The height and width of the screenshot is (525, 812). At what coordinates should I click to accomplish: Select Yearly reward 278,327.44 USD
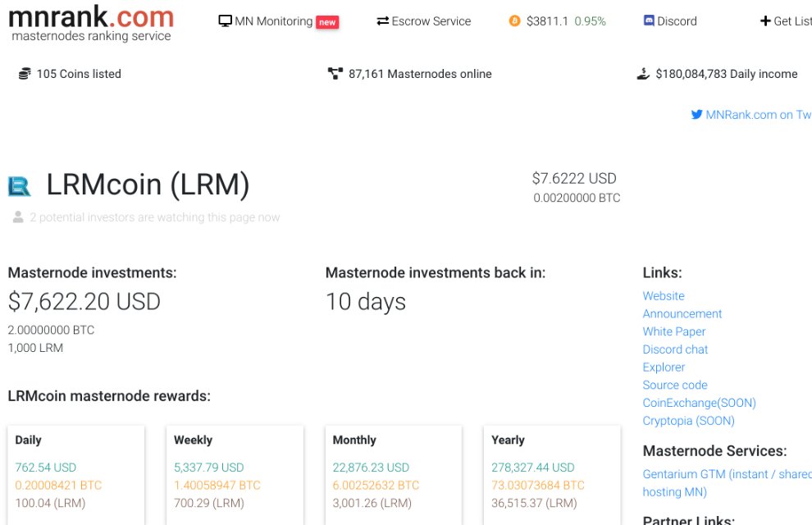point(533,468)
